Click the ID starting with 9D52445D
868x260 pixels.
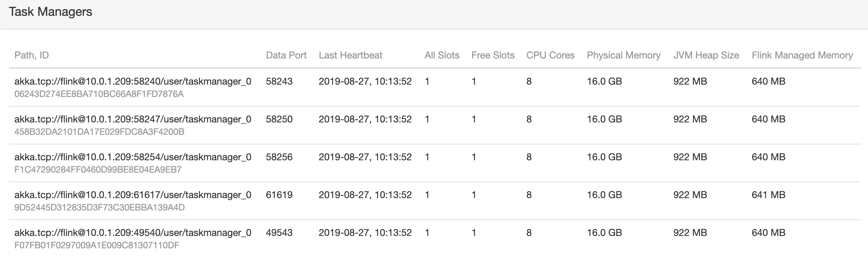pyautogui.click(x=99, y=208)
